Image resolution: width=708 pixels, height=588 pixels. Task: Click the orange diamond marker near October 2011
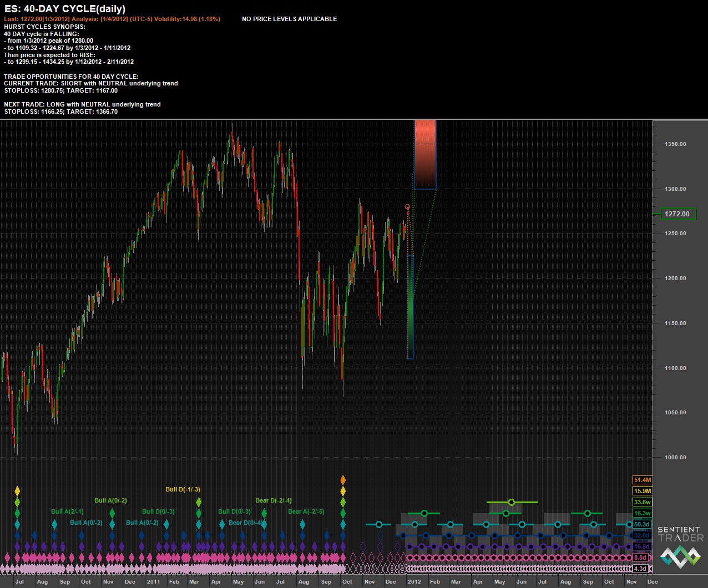click(x=343, y=479)
